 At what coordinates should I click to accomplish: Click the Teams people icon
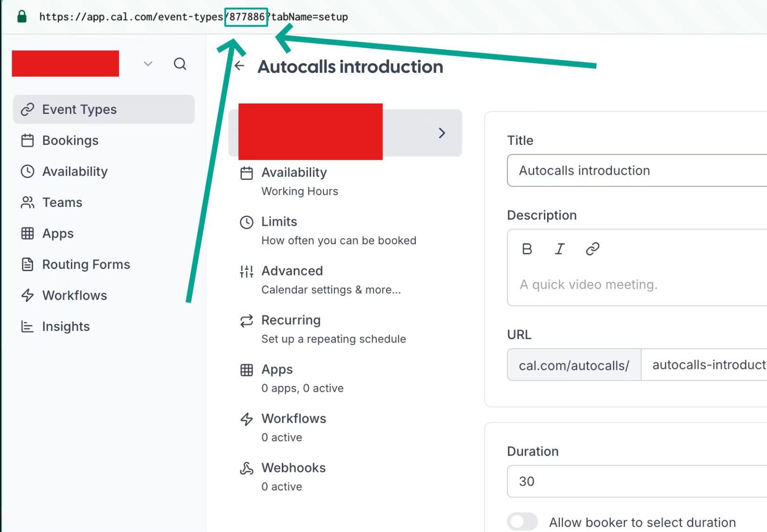[27, 202]
